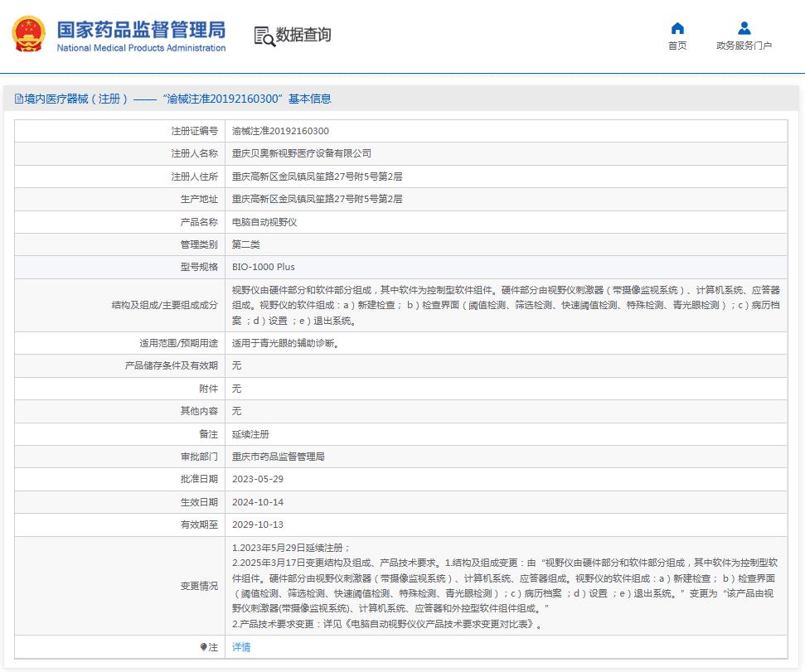This screenshot has width=805, height=672.
Task: Open the 详情 link
Action: (241, 647)
